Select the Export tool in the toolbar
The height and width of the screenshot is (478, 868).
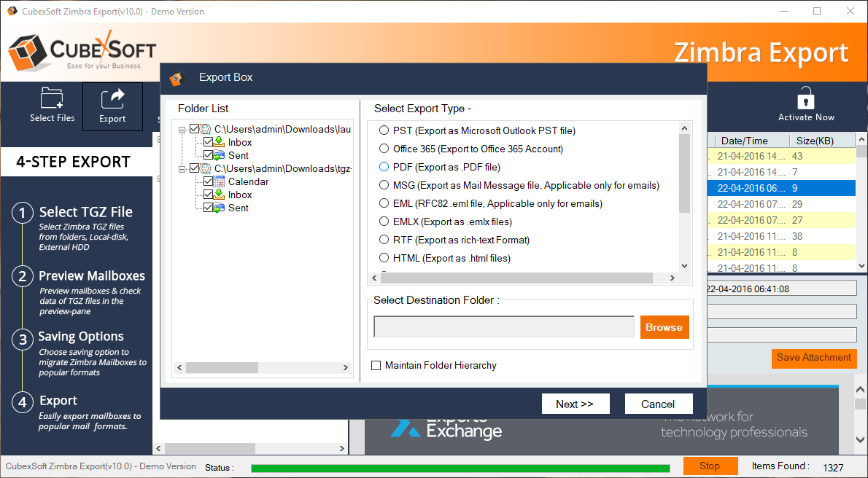click(x=112, y=106)
